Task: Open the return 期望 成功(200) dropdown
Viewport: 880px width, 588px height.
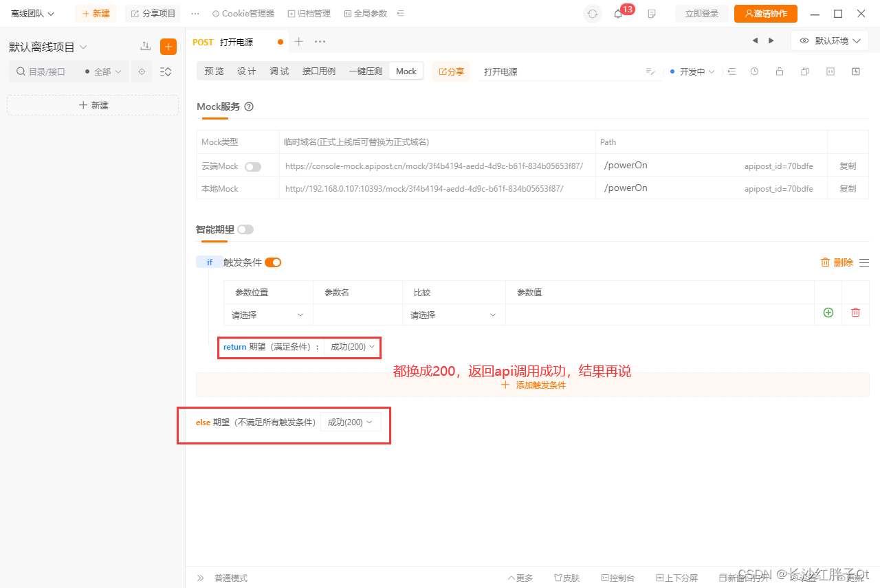Action: [x=353, y=347]
